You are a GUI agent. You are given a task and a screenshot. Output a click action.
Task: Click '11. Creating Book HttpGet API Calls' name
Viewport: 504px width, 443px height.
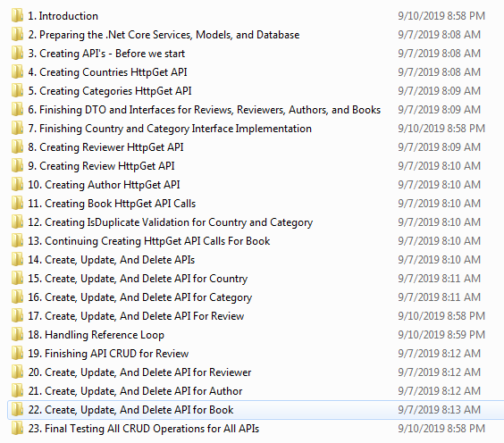[112, 204]
